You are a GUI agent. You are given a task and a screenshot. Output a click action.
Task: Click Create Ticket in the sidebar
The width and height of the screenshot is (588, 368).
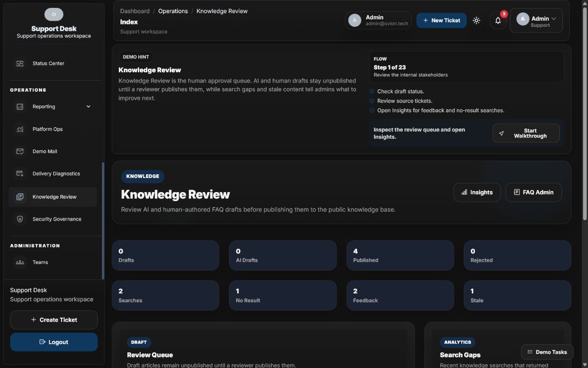pos(54,320)
